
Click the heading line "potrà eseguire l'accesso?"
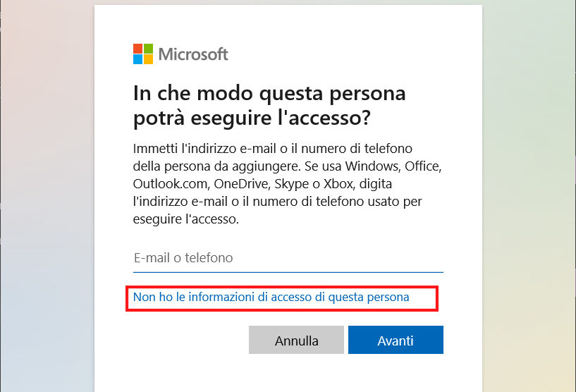click(252, 118)
